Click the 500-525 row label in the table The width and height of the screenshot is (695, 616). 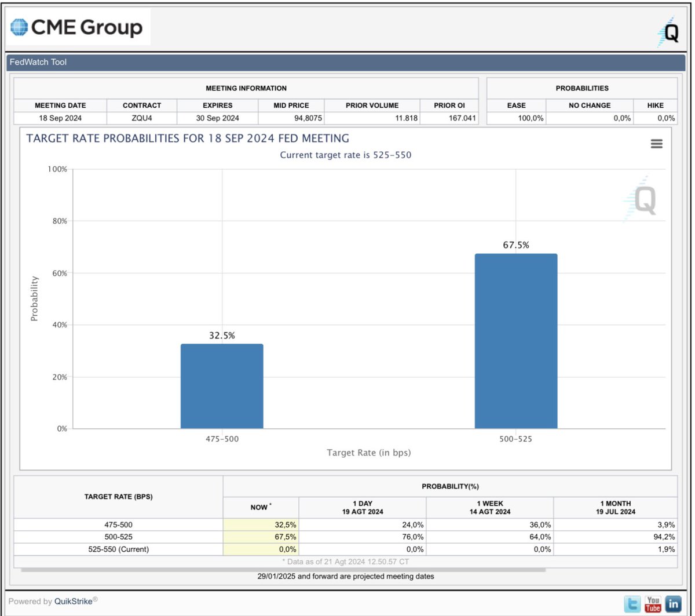pos(118,537)
